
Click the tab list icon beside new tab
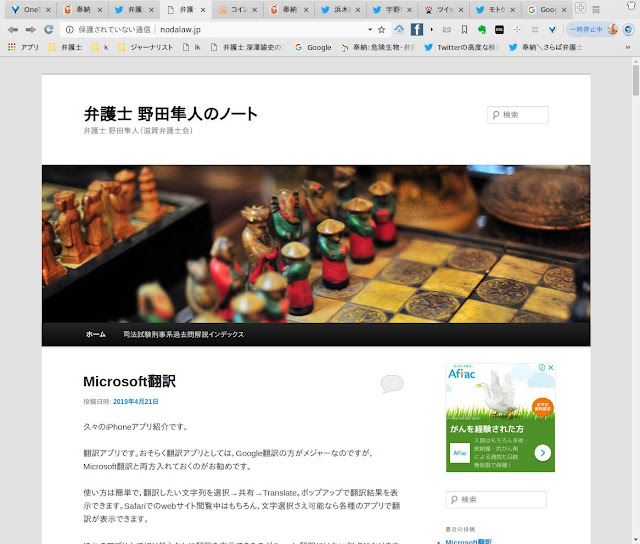point(596,9)
